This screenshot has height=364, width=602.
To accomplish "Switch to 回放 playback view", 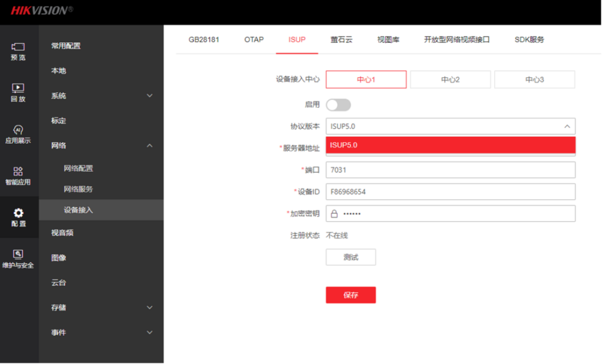I will click(x=18, y=94).
